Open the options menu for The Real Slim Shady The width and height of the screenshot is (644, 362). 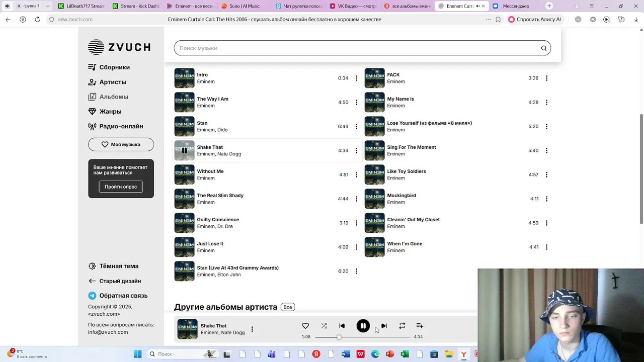coord(356,199)
